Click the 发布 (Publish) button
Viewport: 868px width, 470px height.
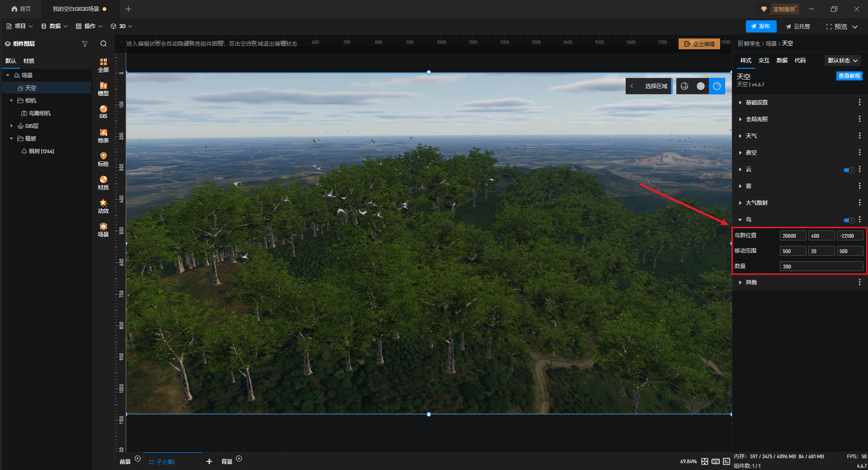pyautogui.click(x=761, y=26)
